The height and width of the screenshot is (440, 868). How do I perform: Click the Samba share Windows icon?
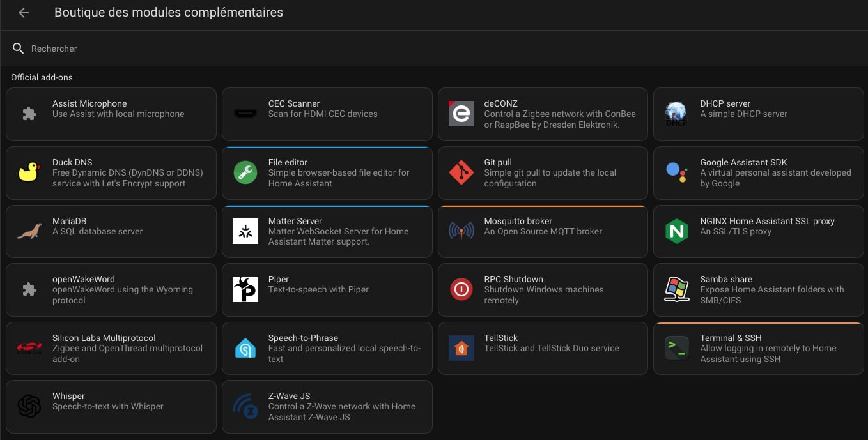coord(677,290)
